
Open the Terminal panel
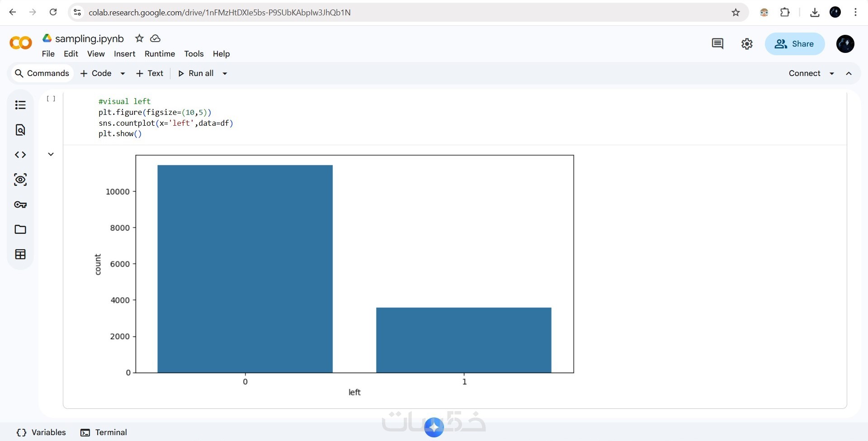pos(104,432)
